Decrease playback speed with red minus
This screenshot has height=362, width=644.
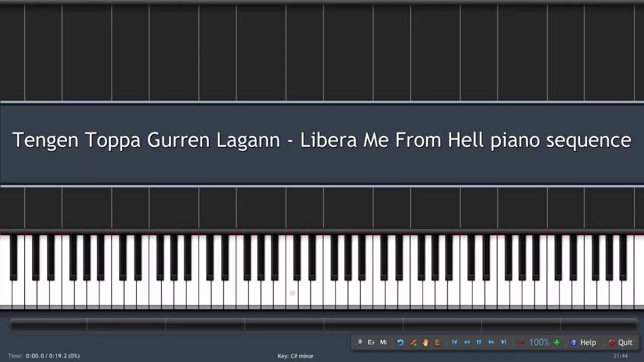(x=521, y=342)
